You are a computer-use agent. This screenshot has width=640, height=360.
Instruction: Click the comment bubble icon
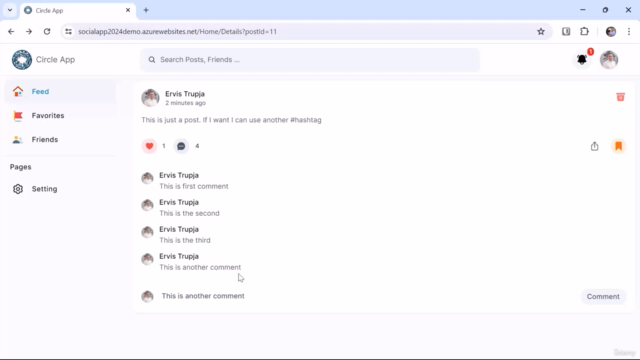(x=181, y=146)
